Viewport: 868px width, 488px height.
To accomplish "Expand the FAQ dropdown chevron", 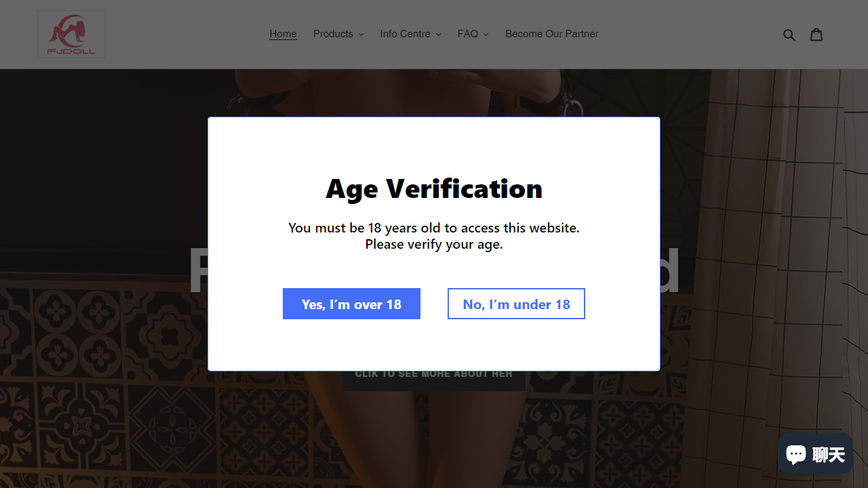I will (x=486, y=35).
